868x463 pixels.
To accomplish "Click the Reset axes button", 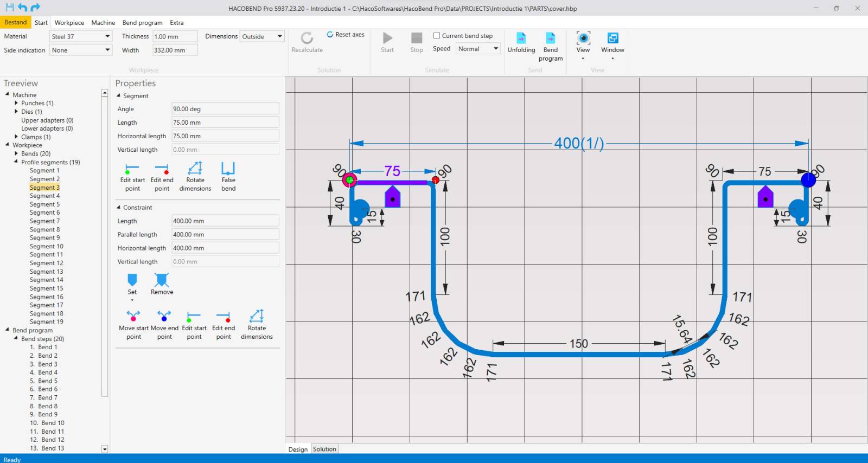I will point(345,35).
